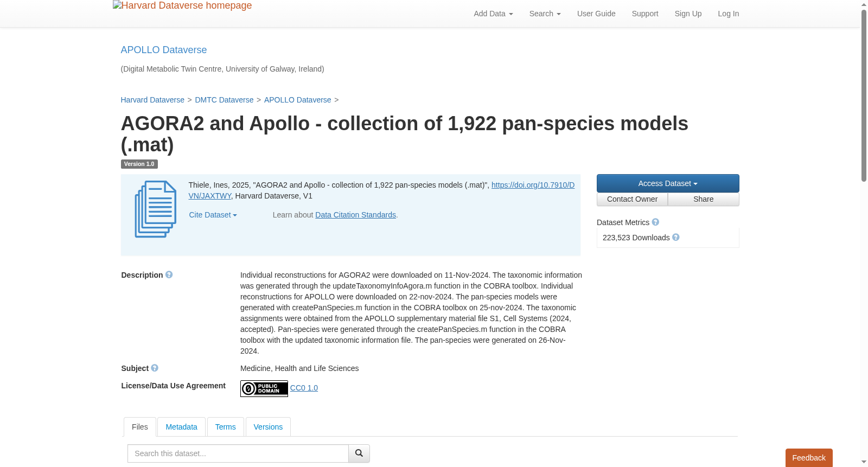Go to DMTC Dataverse breadcrumb link
The image size is (868, 467).
[224, 100]
